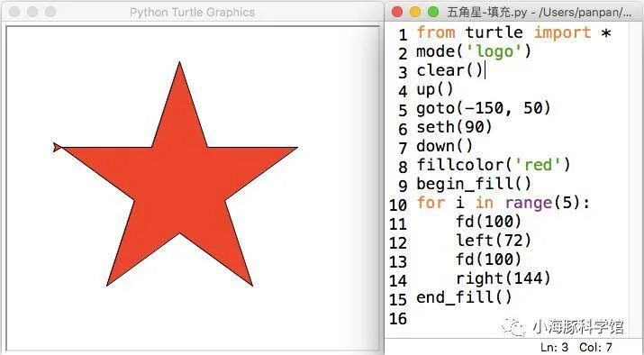Click the right(144) code line

tap(503, 278)
